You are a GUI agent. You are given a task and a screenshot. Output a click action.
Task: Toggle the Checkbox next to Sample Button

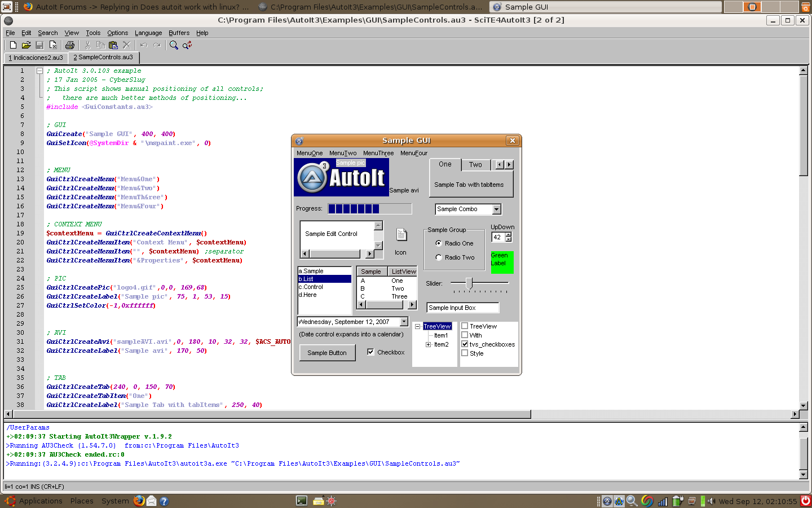(370, 352)
